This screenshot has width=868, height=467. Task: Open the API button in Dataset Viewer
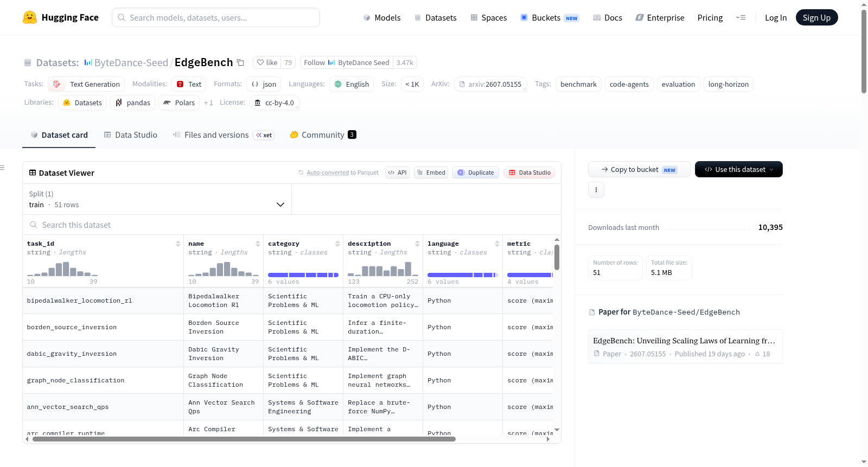tap(397, 172)
